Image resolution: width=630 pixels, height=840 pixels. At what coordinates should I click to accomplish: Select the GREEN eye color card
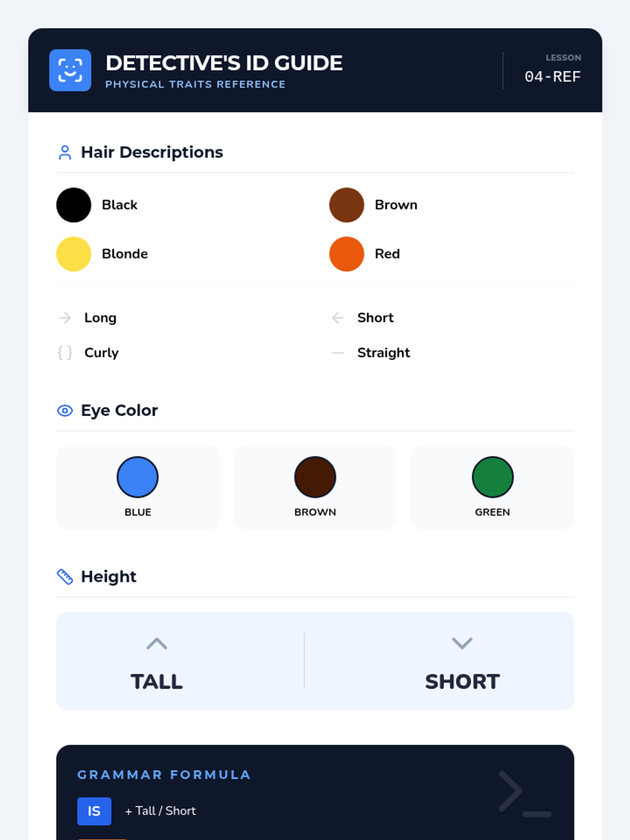click(492, 488)
